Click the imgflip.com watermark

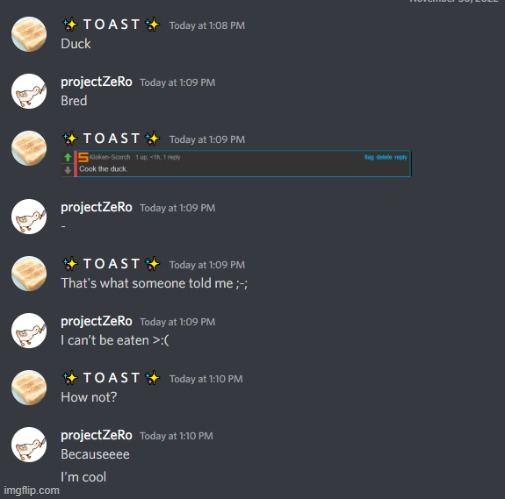pos(32,490)
